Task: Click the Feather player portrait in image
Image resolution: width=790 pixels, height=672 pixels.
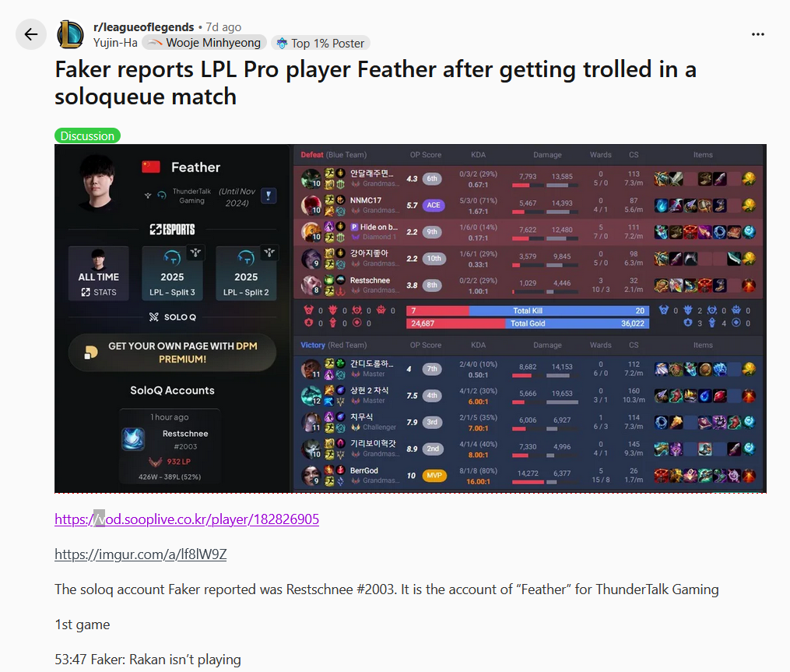Action: pos(99,182)
